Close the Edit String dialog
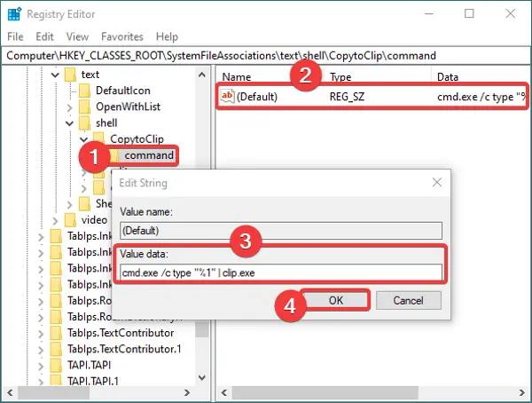This screenshot has height=403, width=532. [x=437, y=183]
